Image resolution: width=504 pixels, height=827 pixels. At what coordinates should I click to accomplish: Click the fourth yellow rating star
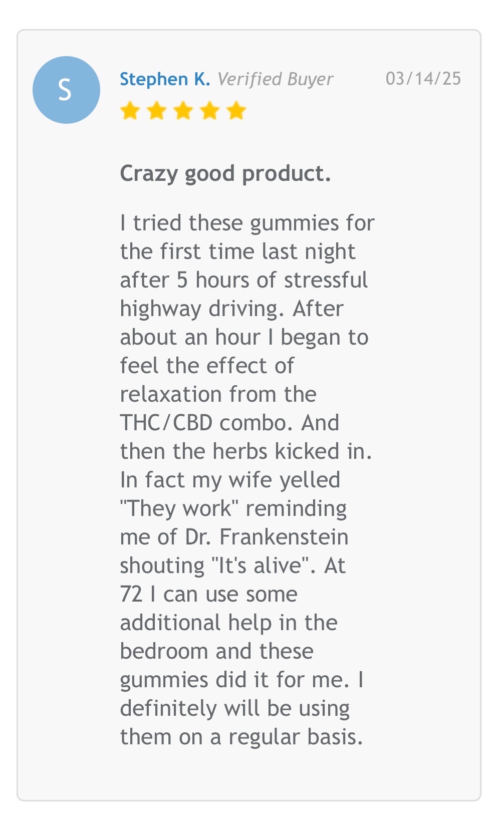coord(209,111)
